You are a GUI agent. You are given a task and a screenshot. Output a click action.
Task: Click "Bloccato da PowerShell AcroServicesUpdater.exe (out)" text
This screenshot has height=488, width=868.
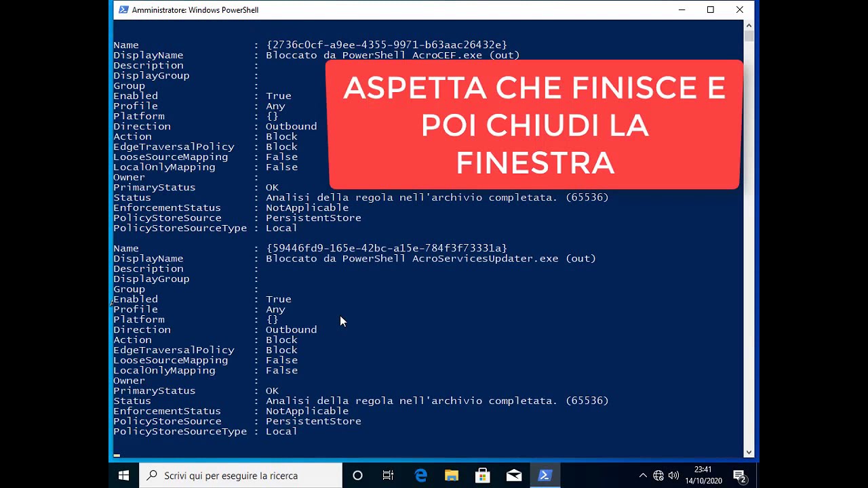point(431,258)
